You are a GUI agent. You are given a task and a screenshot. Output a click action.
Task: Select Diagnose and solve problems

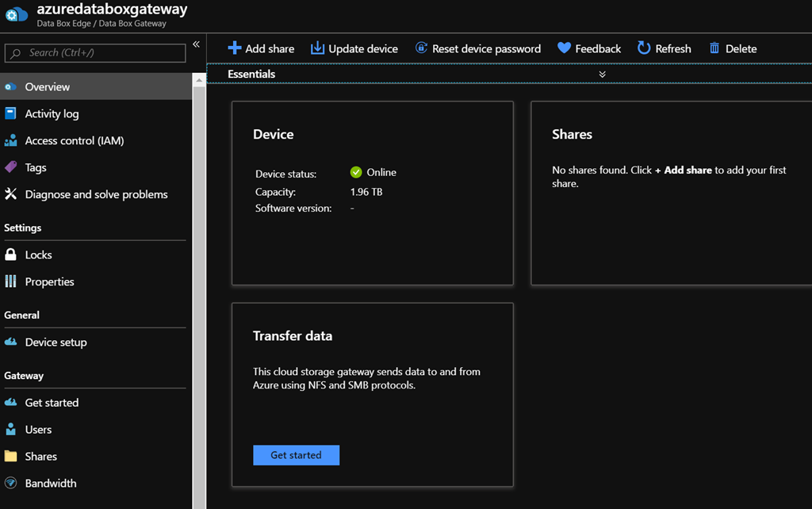pos(96,194)
